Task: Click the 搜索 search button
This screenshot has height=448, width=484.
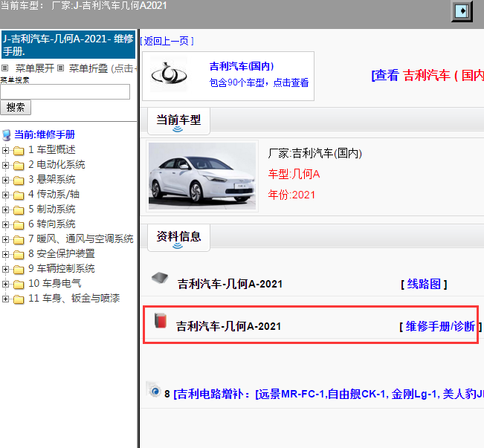Action: [16, 108]
